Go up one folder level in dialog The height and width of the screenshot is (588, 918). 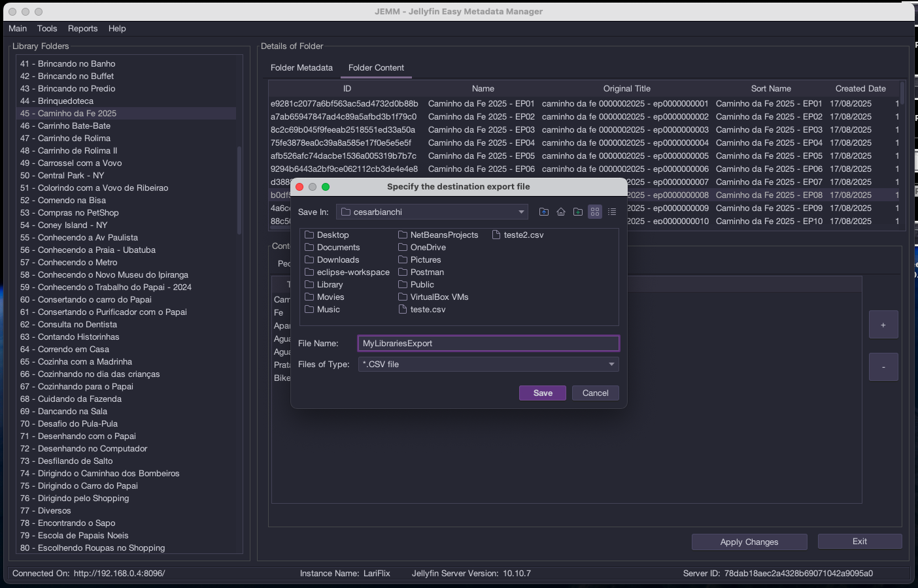544,212
